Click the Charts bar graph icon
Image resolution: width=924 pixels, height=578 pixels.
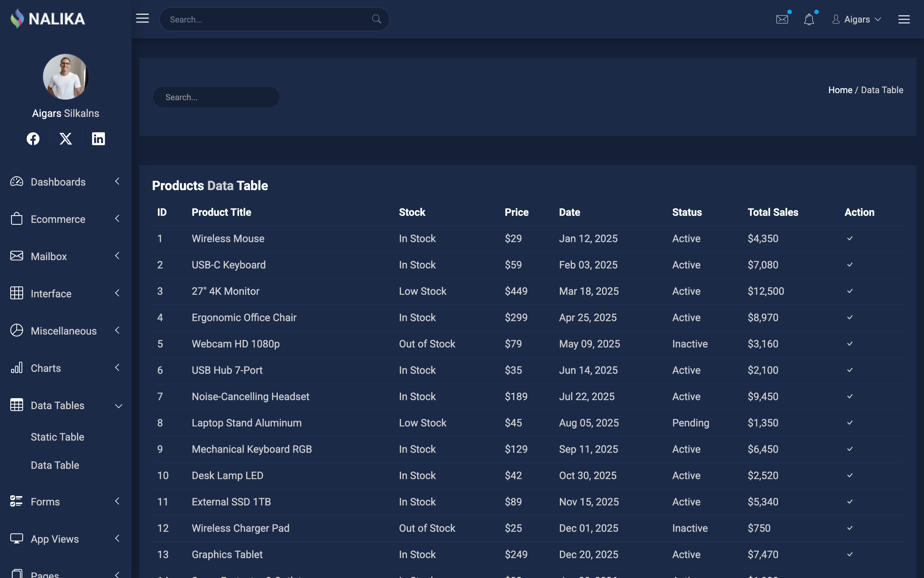(16, 368)
